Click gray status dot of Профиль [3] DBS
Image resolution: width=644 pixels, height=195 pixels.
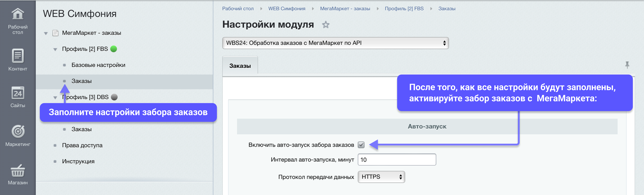click(114, 97)
